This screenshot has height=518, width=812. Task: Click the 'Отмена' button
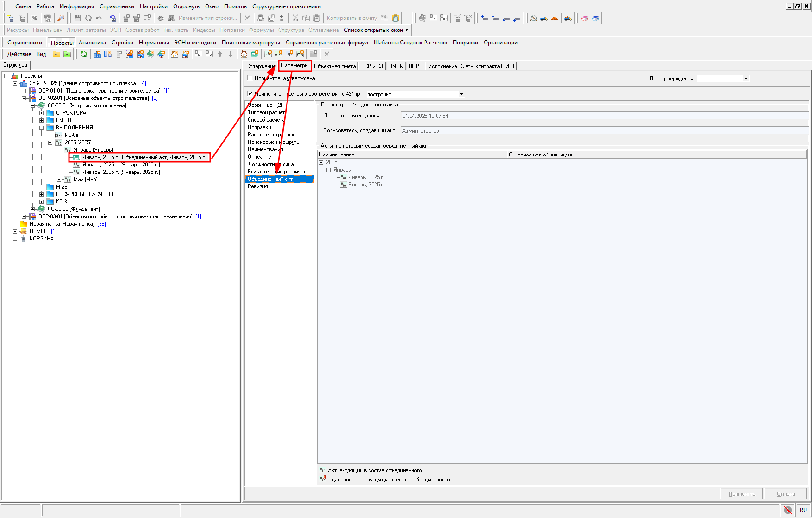pos(786,494)
